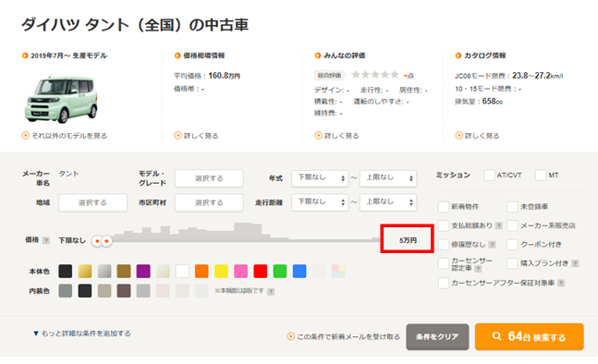Open the 地域 選択する selector

[92, 202]
